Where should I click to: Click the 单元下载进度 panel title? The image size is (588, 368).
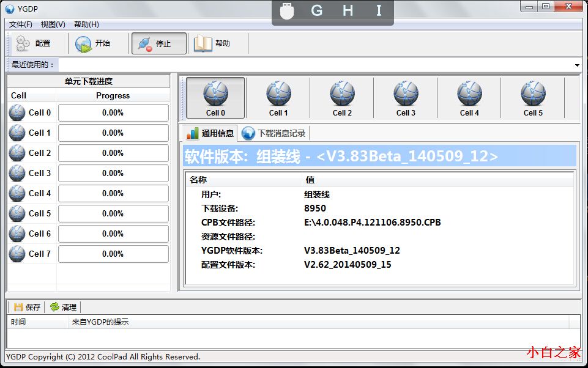point(89,81)
